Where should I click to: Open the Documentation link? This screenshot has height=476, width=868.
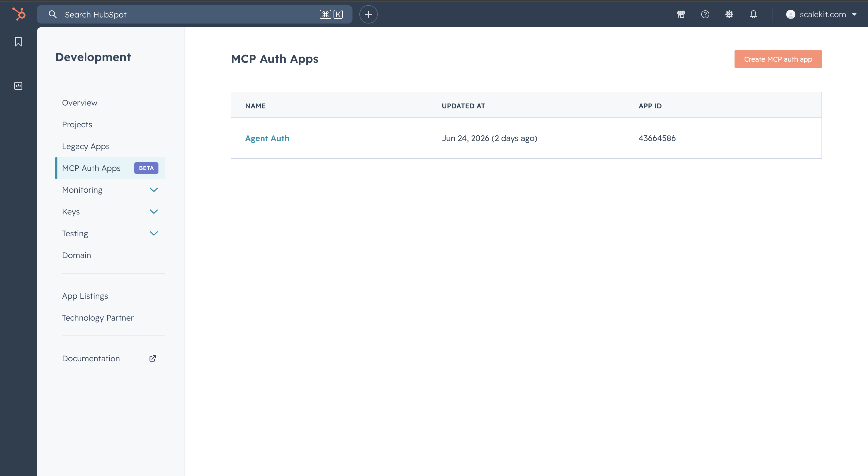[x=91, y=358]
